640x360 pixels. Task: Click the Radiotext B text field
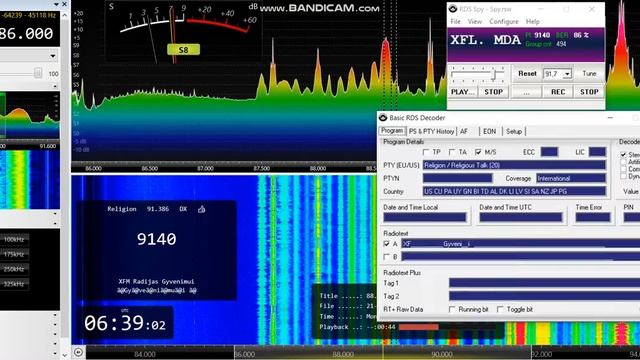[520, 257]
